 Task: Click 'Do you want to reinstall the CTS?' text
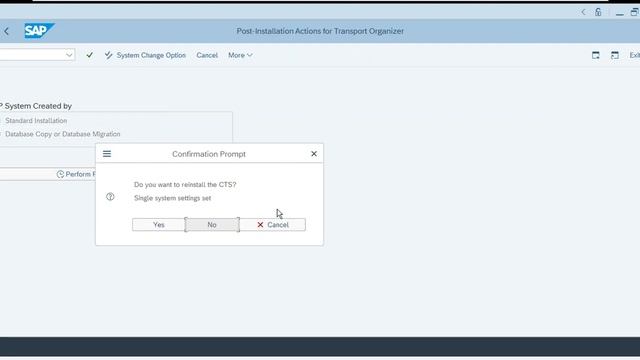(x=185, y=184)
